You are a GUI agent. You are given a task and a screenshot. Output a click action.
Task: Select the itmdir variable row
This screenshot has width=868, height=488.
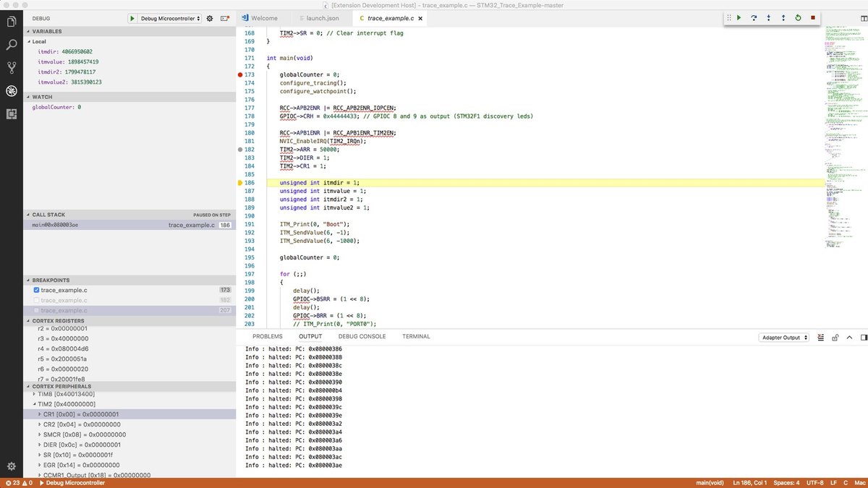point(129,51)
